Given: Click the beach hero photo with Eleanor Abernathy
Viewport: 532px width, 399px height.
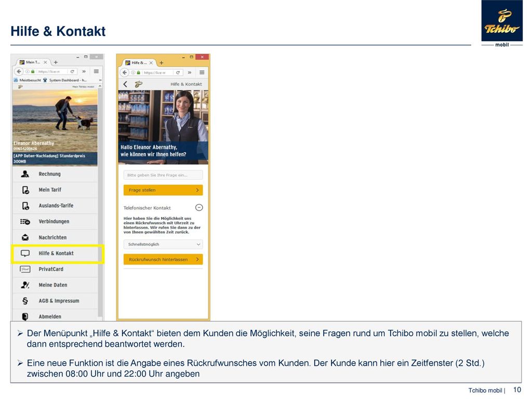Looking at the screenshot, I should pos(55,128).
